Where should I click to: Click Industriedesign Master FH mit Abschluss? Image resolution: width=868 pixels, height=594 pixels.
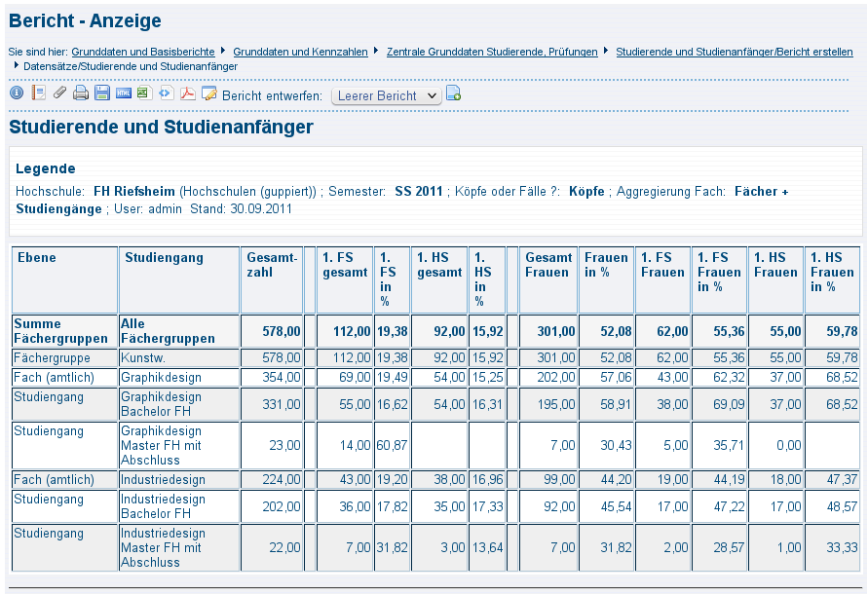pos(179,547)
